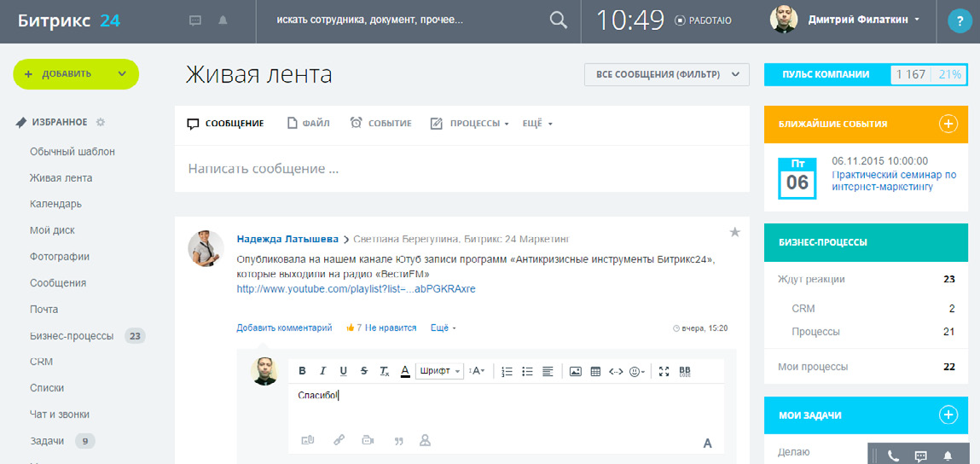Insert bulleted list in comment
Screen dimensions: 980x464
coord(527,371)
